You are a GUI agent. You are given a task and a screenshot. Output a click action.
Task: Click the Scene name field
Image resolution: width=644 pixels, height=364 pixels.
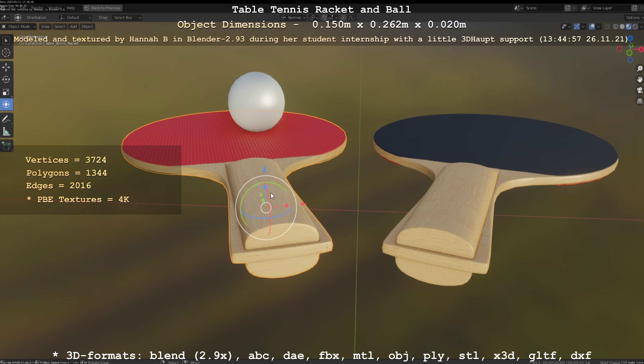coord(544,8)
